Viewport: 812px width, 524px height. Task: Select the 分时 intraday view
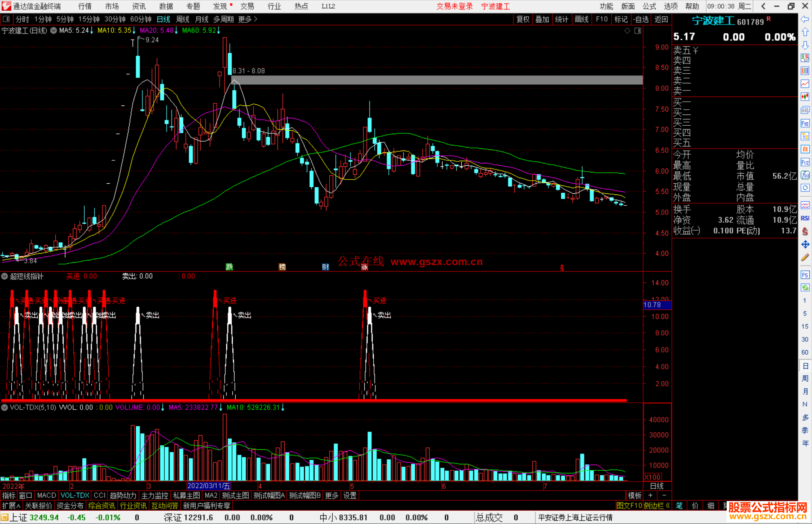tap(22, 19)
